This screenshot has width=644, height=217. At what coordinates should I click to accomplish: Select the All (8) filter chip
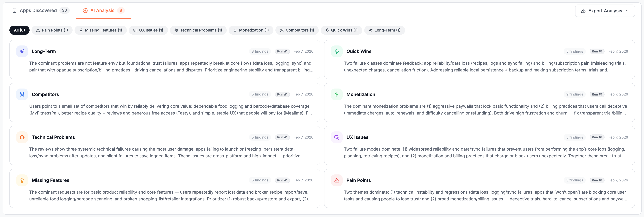click(x=19, y=30)
